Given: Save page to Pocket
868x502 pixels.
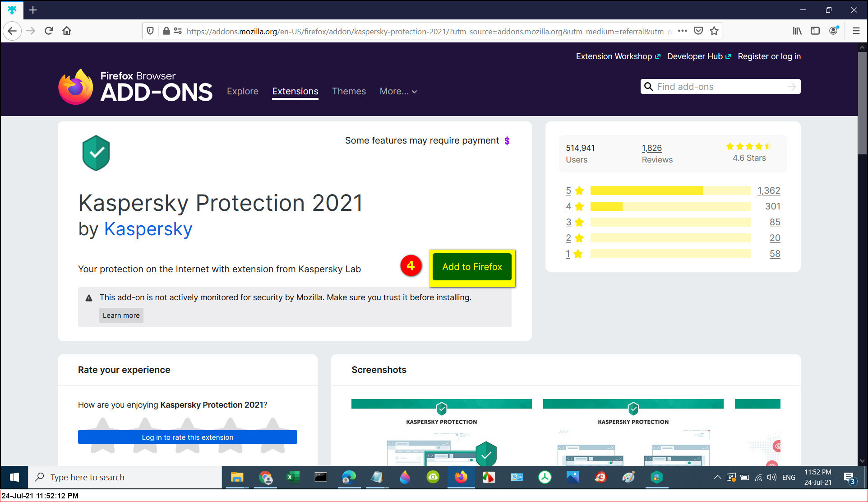Looking at the screenshot, I should point(698,31).
